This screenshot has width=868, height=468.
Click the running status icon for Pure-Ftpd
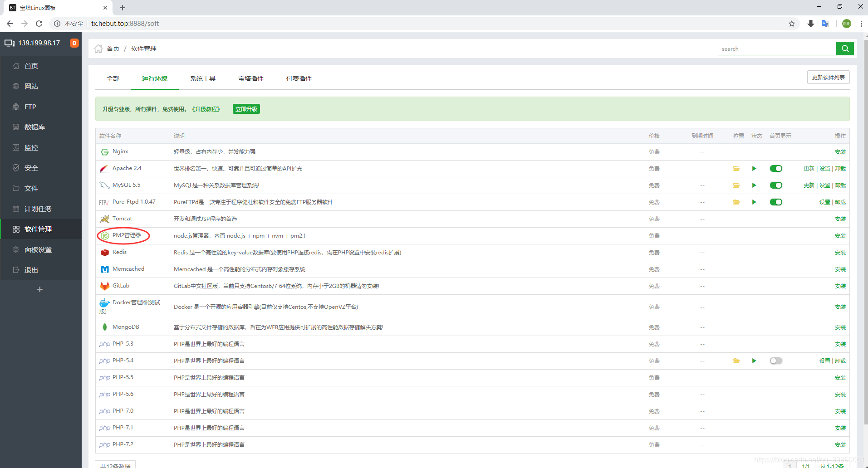[x=754, y=202]
